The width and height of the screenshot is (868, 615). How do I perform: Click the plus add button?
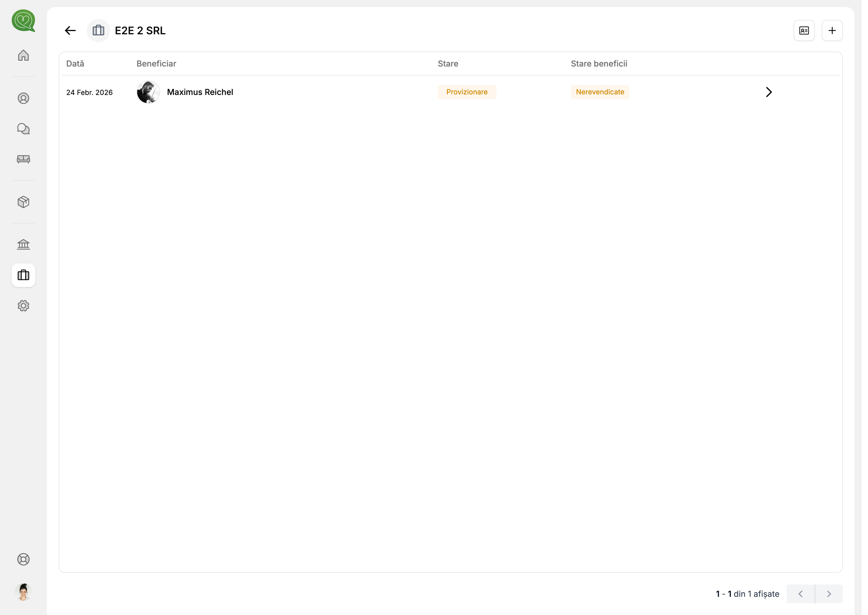[x=832, y=31]
